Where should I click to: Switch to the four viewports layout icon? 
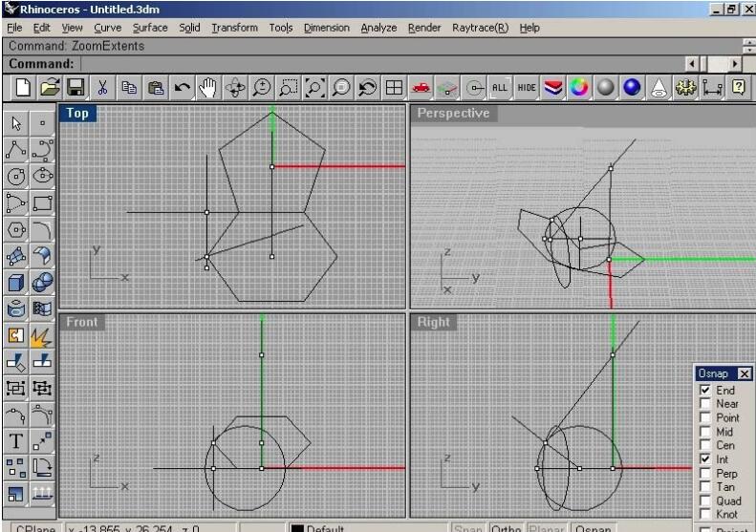tap(393, 87)
